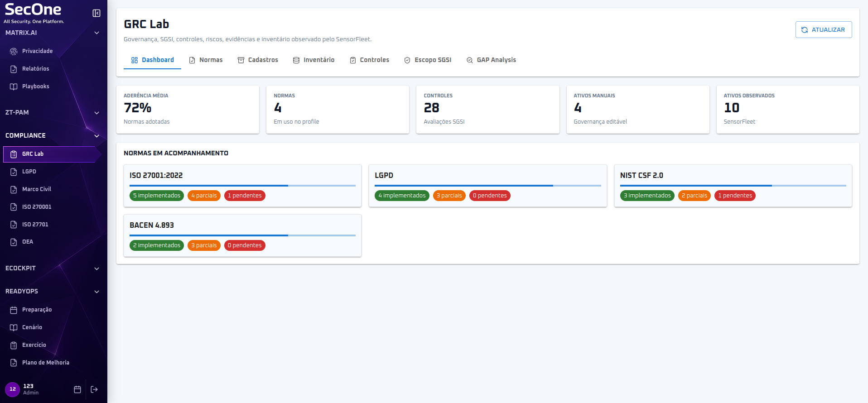
Task: Click the Controles tab clipboard-check icon
Action: [353, 60]
